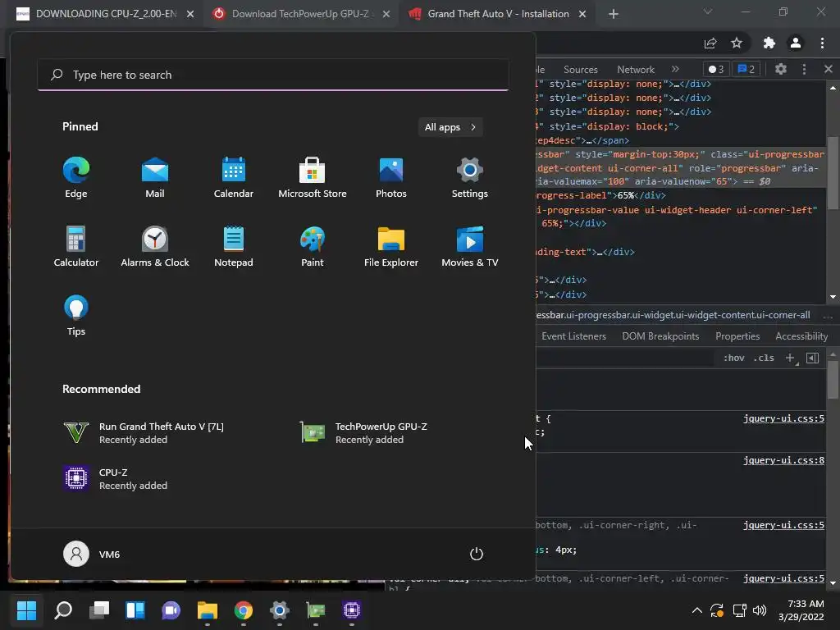Open the Tips app
The height and width of the screenshot is (630, 840).
(76, 316)
